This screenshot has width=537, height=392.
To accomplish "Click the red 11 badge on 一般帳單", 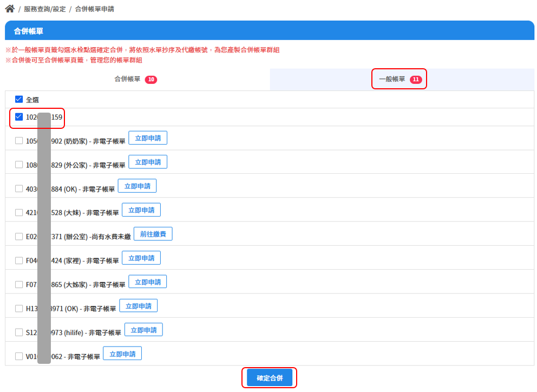I will click(416, 80).
